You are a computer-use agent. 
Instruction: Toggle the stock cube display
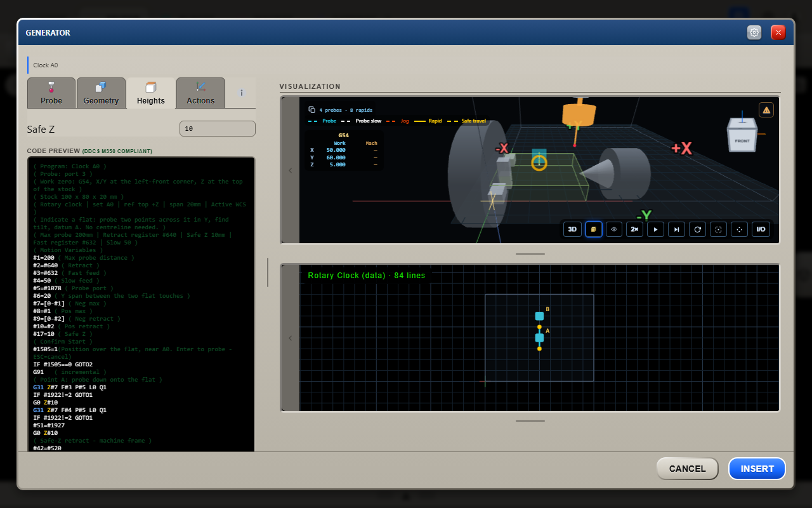pyautogui.click(x=593, y=229)
